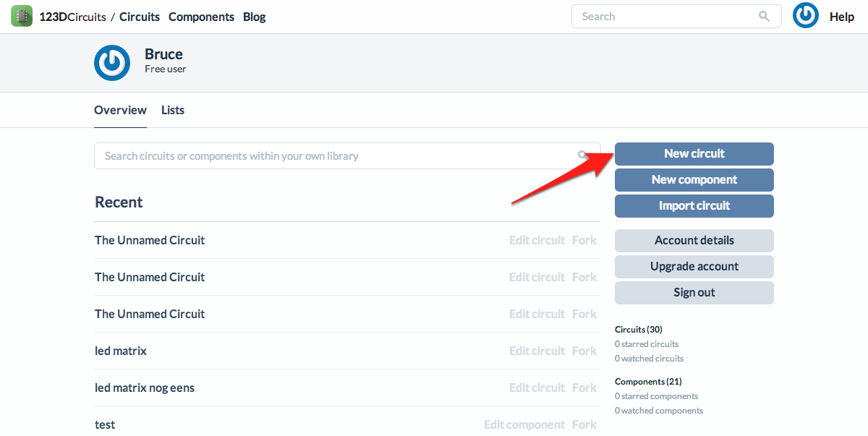The image size is (868, 436).
Task: Go to the Blog page
Action: click(x=255, y=17)
